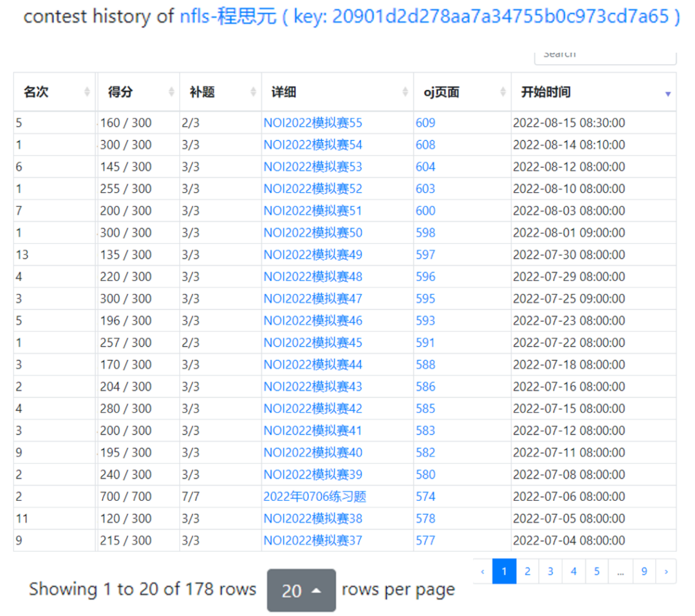Click the nfls-程思元 user link
The width and height of the screenshot is (695, 616).
(x=228, y=17)
